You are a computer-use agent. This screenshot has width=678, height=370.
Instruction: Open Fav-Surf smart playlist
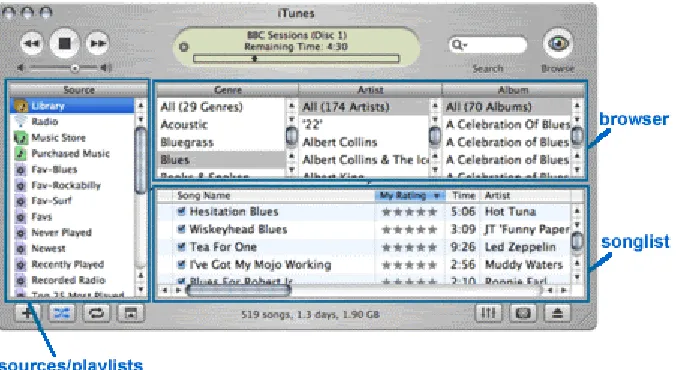click(x=72, y=201)
